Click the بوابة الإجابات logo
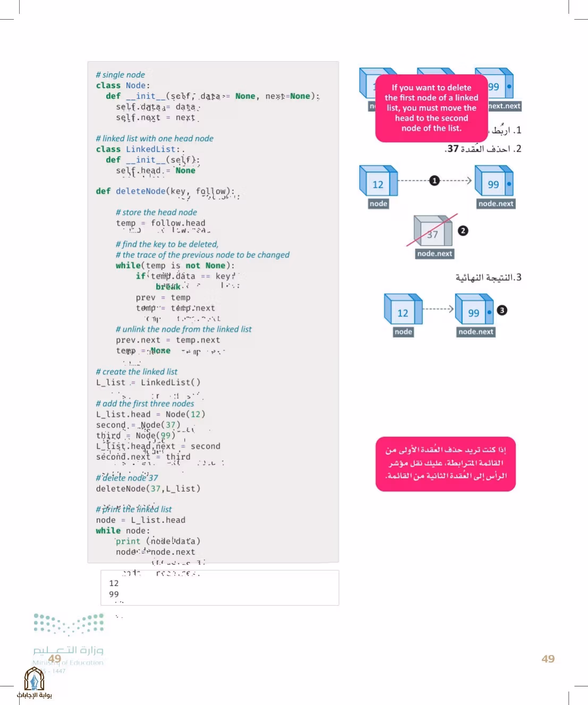This screenshot has height=705, width=588. point(34,683)
